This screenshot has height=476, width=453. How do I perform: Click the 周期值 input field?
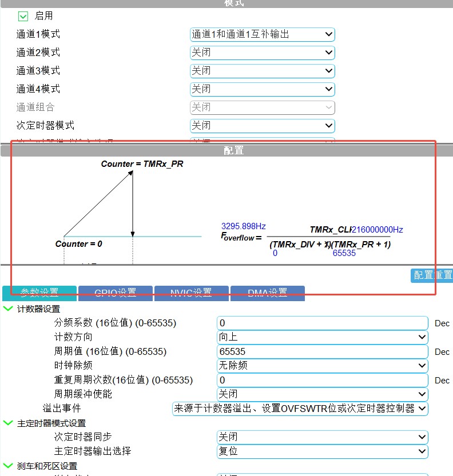[322, 352]
